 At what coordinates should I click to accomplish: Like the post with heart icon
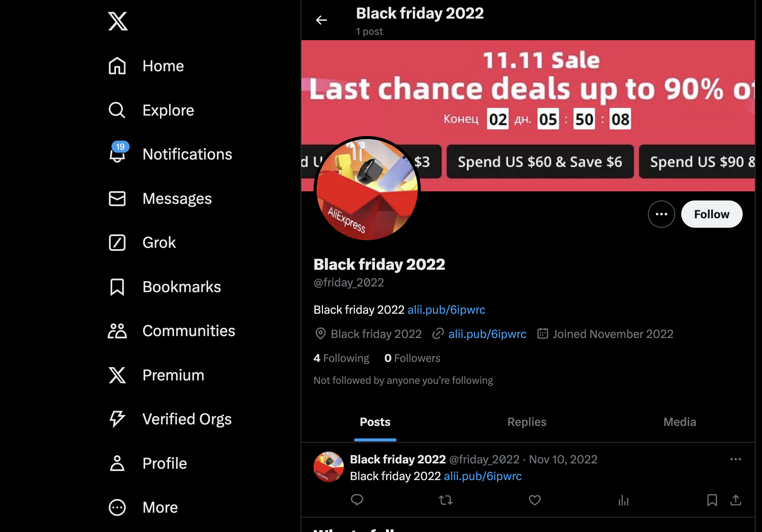535,500
